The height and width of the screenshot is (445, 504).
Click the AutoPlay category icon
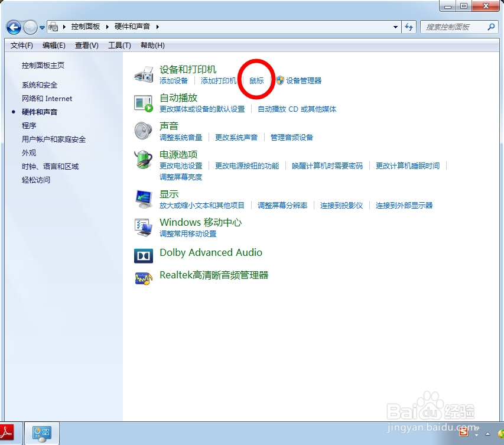click(x=144, y=103)
